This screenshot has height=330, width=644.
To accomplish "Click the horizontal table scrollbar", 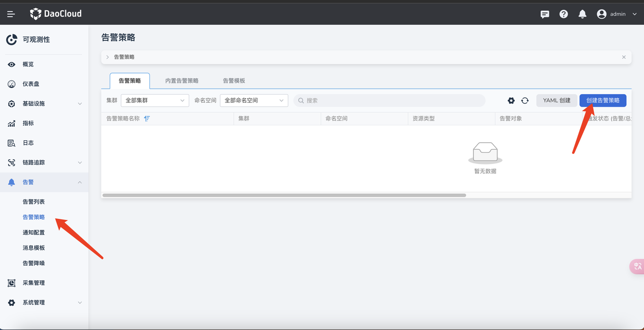I will click(284, 195).
